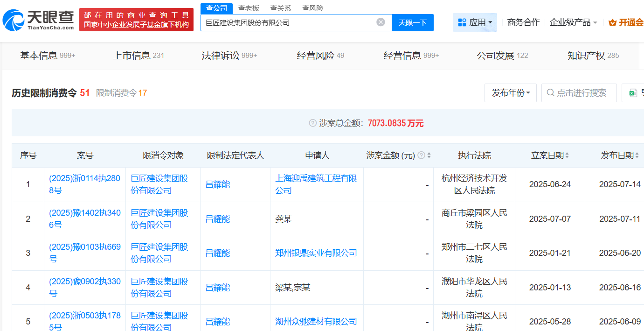Click the 应用 grid icon

pos(462,22)
